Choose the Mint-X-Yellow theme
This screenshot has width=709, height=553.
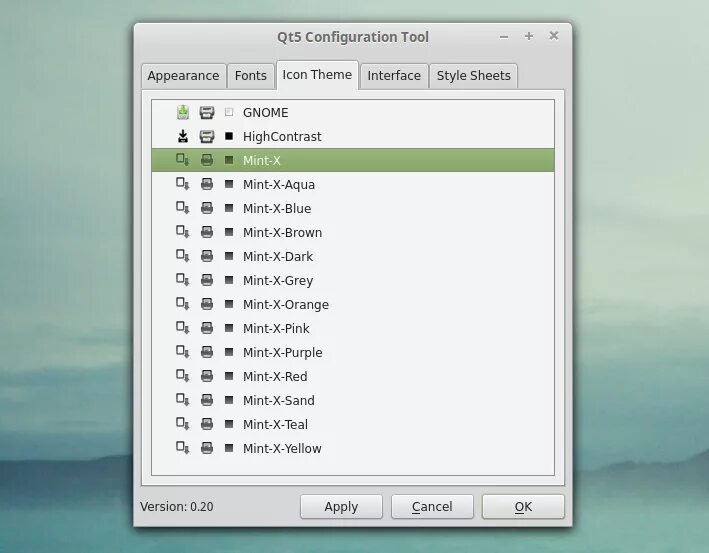[353, 448]
